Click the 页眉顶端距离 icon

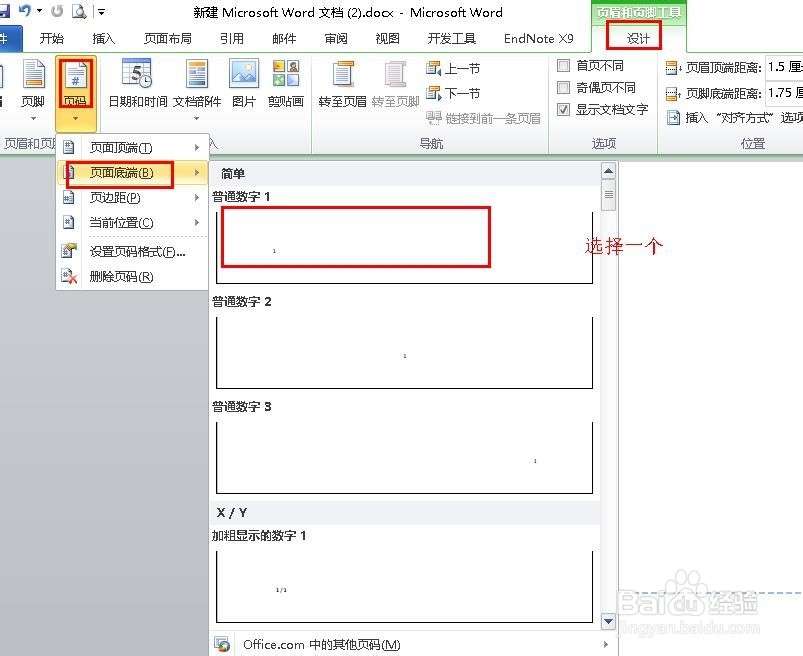673,67
